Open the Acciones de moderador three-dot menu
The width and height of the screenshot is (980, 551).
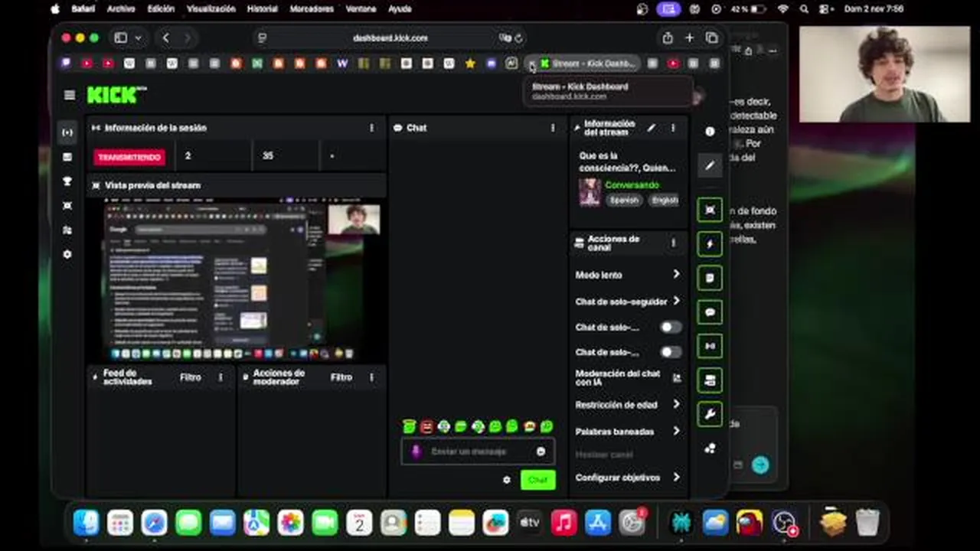coord(371,377)
